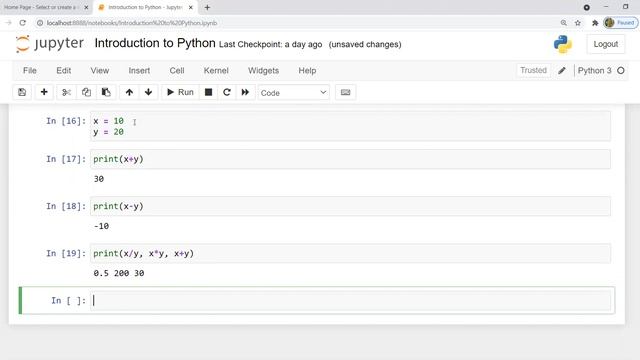Move selected cell up arrow

129,92
